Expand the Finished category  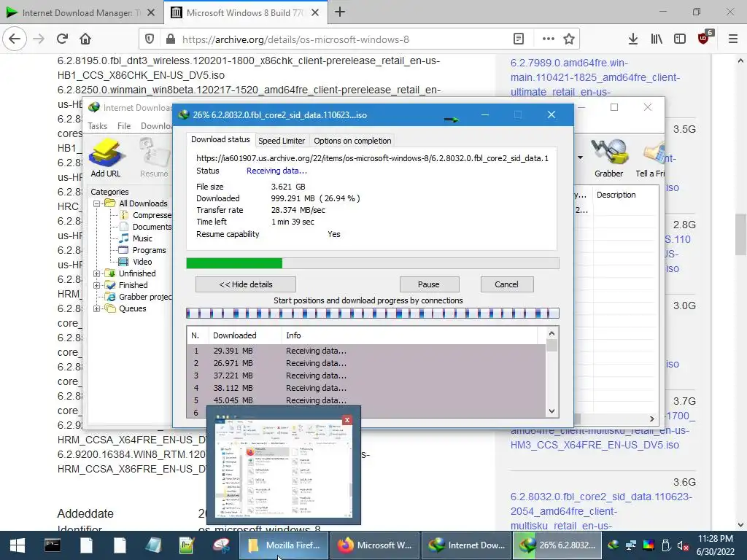point(97,285)
